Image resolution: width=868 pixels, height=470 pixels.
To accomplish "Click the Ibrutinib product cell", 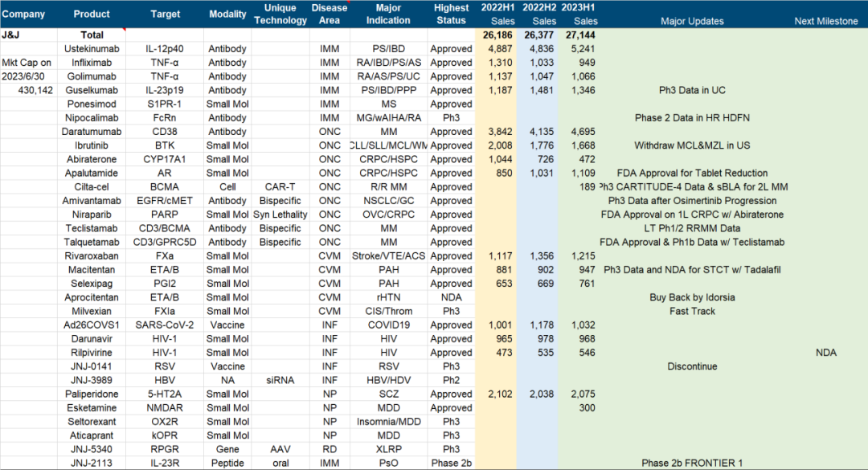I will pos(92,145).
